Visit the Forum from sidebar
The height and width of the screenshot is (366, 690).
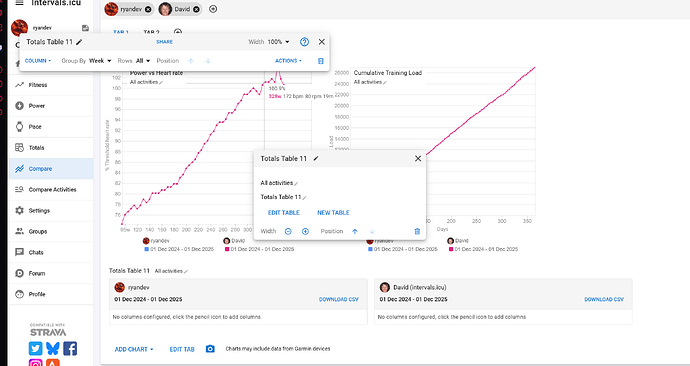click(51, 273)
